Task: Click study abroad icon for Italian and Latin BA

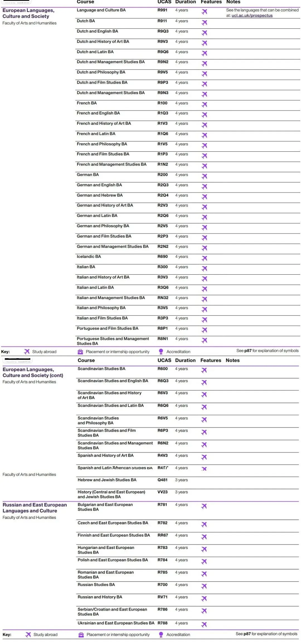Action: point(204,289)
